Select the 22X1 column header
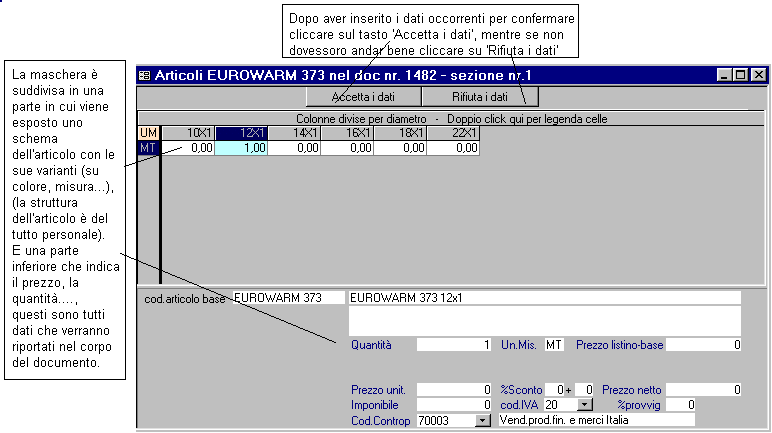The width and height of the screenshot is (772, 433). (x=454, y=133)
